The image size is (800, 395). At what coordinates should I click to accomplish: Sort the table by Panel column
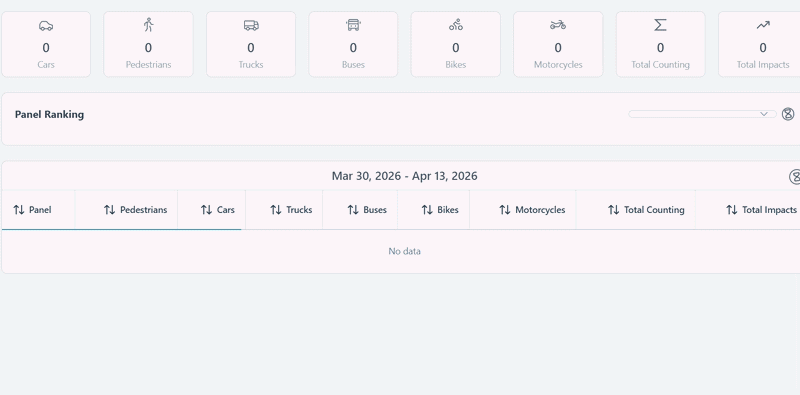point(32,210)
